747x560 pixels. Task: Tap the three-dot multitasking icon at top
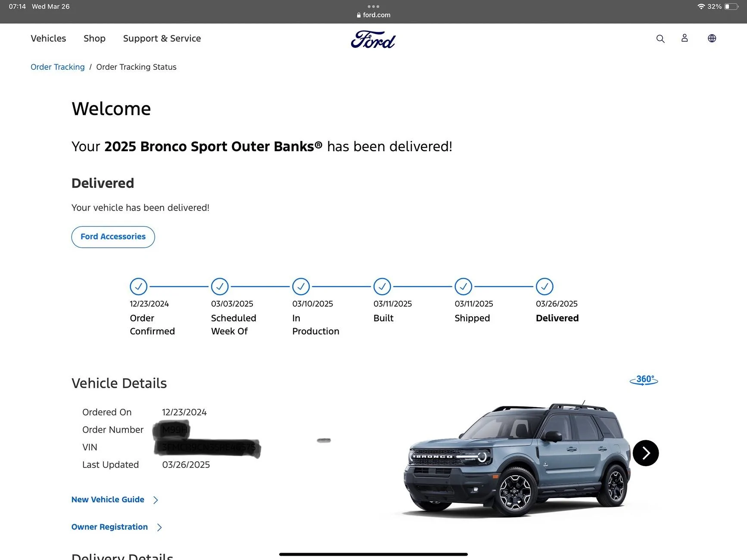(373, 6)
